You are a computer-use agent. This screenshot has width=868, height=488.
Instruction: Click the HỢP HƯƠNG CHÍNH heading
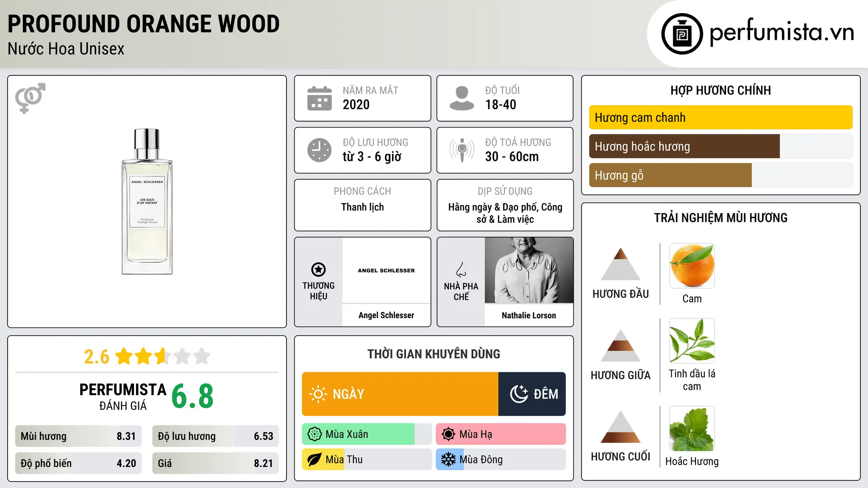[721, 90]
